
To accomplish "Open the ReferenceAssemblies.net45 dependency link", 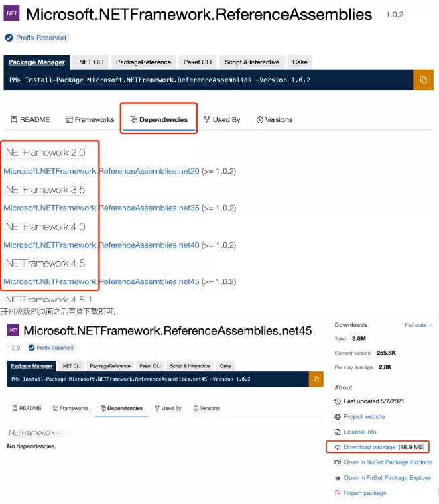I will [102, 281].
